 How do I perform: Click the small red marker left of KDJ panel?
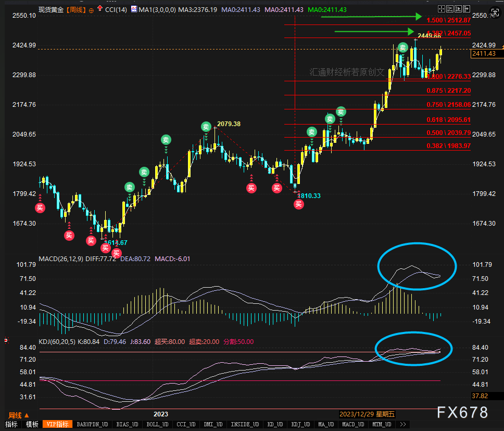6,340
